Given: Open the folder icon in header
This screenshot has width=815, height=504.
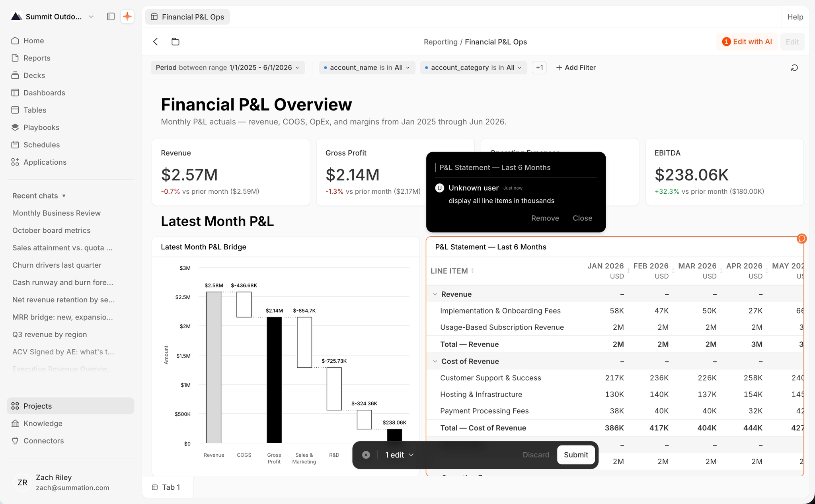Looking at the screenshot, I should (175, 42).
